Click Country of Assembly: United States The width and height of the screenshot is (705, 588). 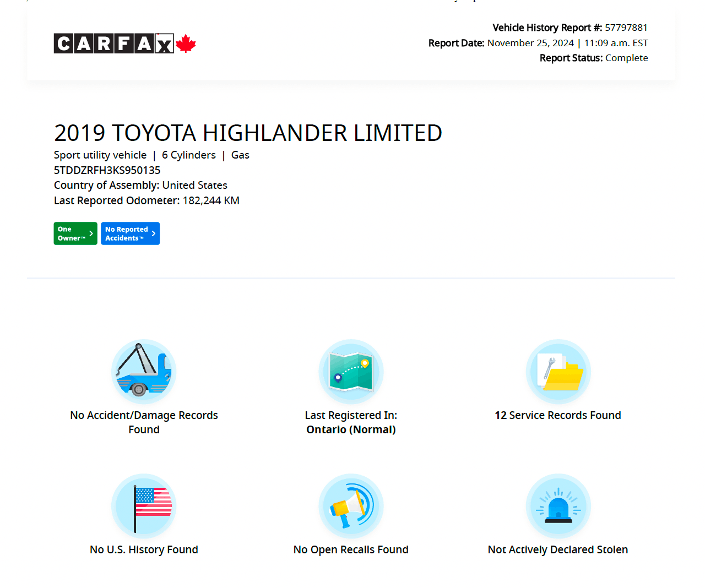tap(140, 185)
